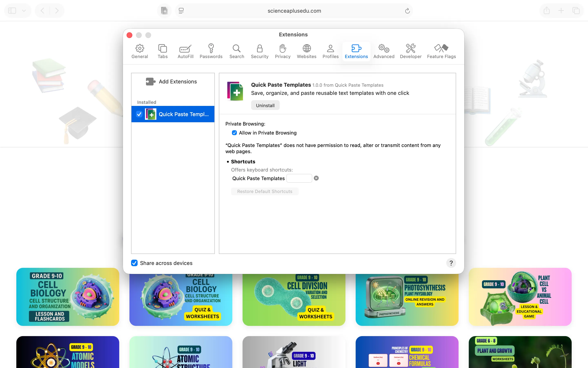The height and width of the screenshot is (368, 588).
Task: Show tab overview icon
Action: tap(576, 10)
